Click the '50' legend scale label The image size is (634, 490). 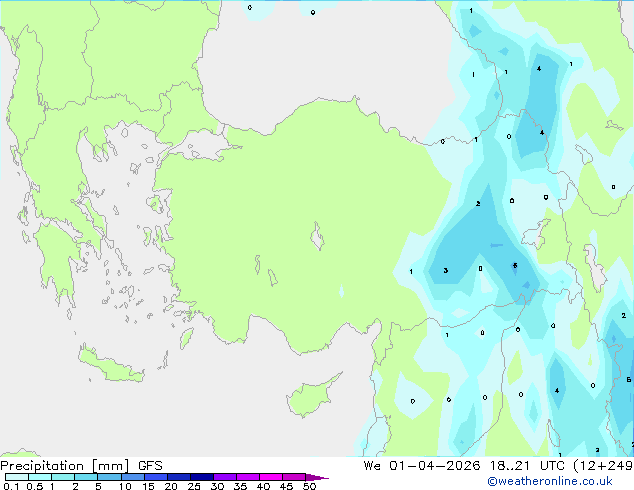click(309, 486)
